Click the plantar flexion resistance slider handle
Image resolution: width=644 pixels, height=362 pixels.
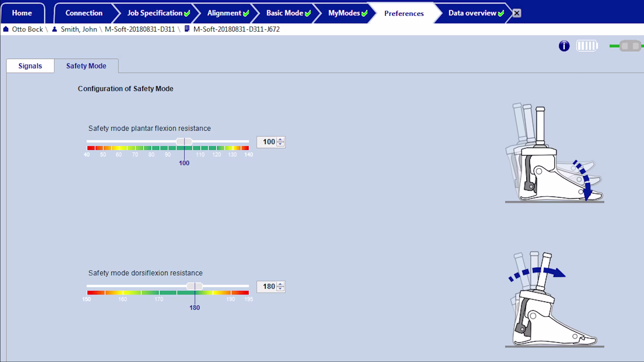pos(184,141)
